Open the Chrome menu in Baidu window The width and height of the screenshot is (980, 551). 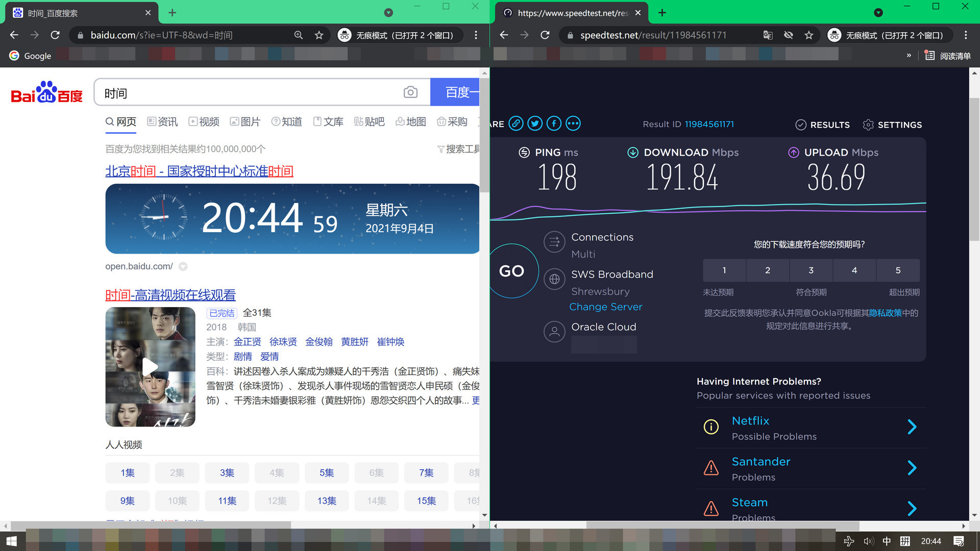click(x=476, y=35)
